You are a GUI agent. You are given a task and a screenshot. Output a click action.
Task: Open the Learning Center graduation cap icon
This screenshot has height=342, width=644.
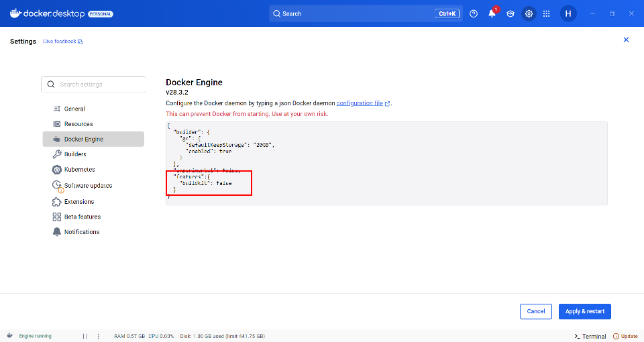[511, 13]
